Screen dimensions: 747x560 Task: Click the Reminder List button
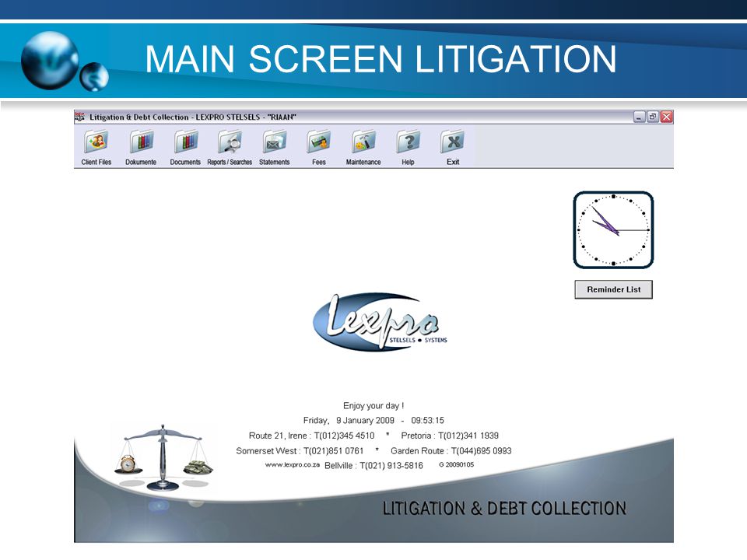click(x=614, y=289)
